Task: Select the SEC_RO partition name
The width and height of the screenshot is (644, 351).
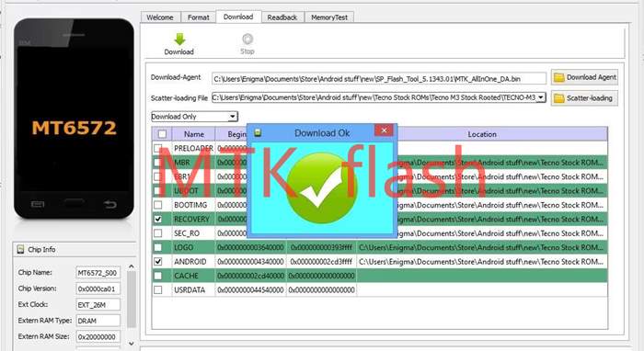Action: click(187, 233)
